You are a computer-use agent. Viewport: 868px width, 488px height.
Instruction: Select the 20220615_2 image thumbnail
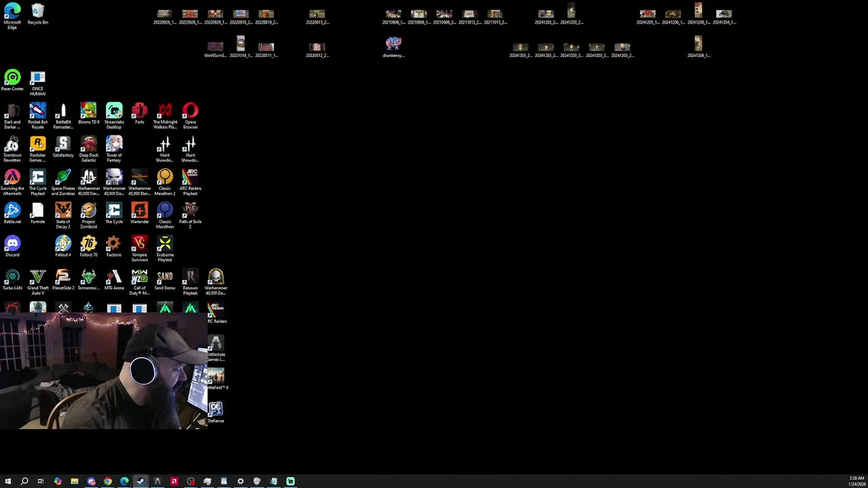[317, 17]
